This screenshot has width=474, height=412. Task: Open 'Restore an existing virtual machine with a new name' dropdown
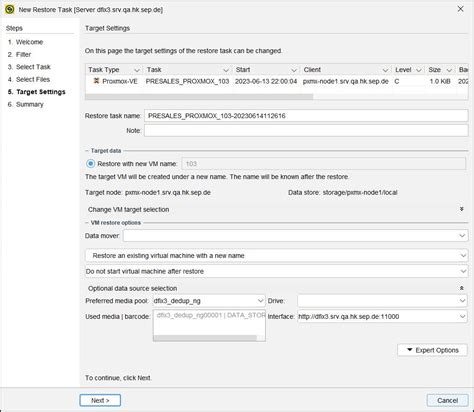pos(276,256)
